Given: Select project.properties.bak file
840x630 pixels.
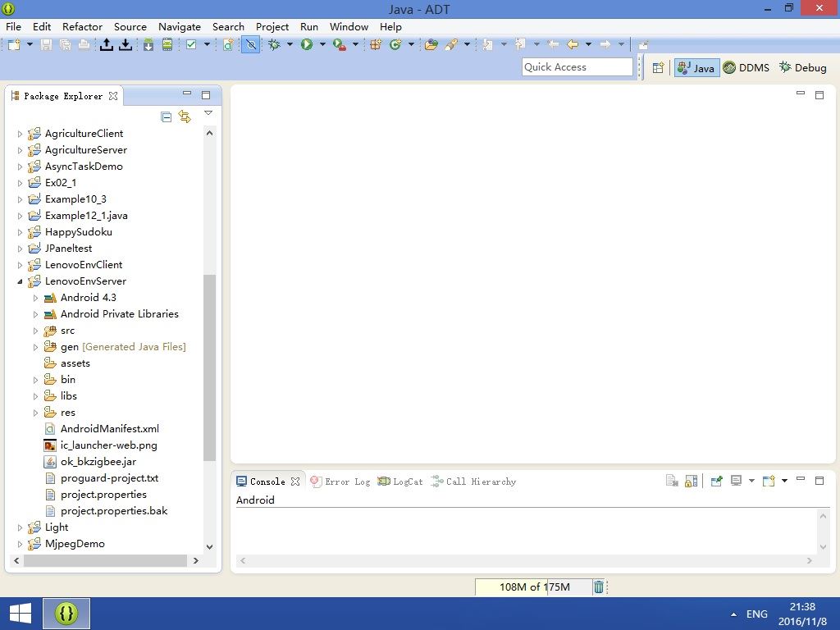Looking at the screenshot, I should coord(113,510).
